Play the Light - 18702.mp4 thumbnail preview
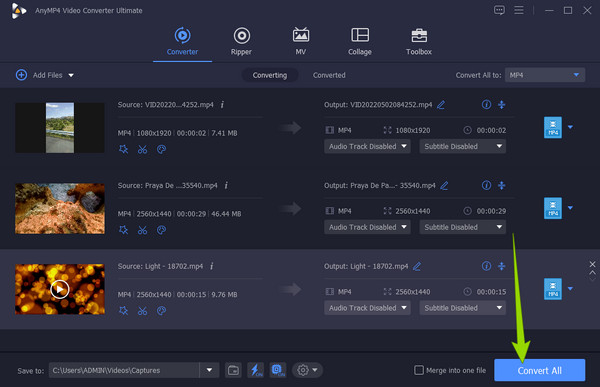The image size is (600, 387). 60,289
